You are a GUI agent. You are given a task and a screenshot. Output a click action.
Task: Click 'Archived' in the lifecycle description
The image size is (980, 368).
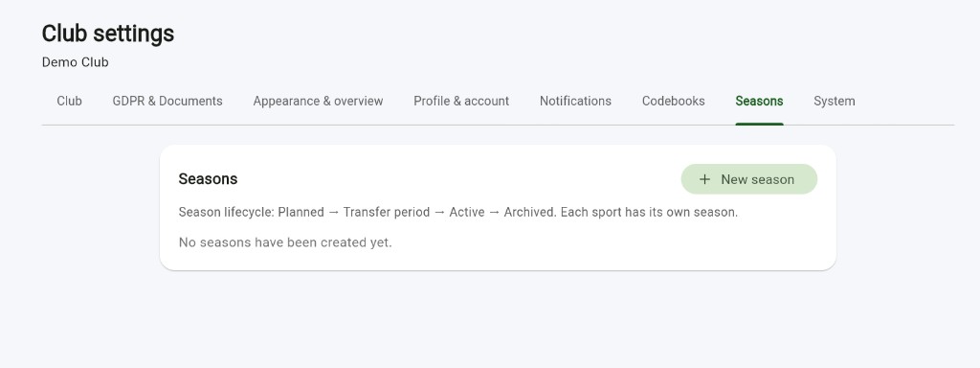530,212
